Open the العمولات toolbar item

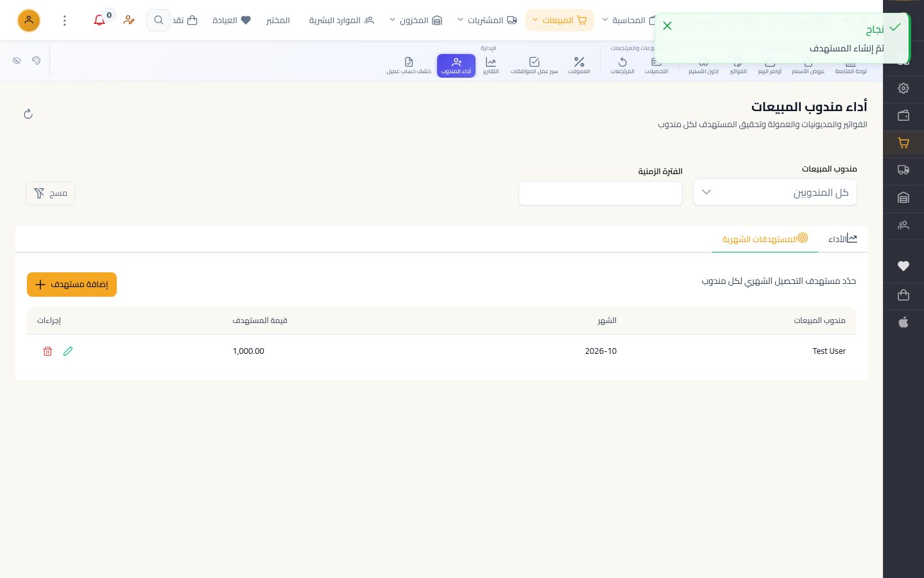(x=579, y=66)
